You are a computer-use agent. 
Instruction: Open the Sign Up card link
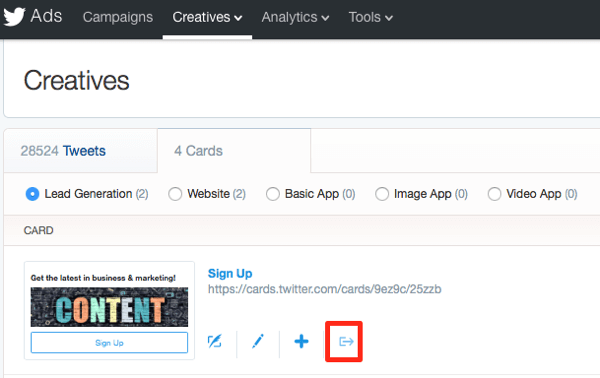tap(230, 274)
